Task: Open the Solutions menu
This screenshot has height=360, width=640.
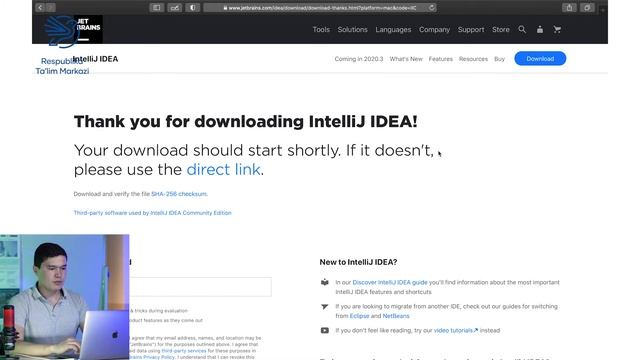Action: (x=353, y=29)
